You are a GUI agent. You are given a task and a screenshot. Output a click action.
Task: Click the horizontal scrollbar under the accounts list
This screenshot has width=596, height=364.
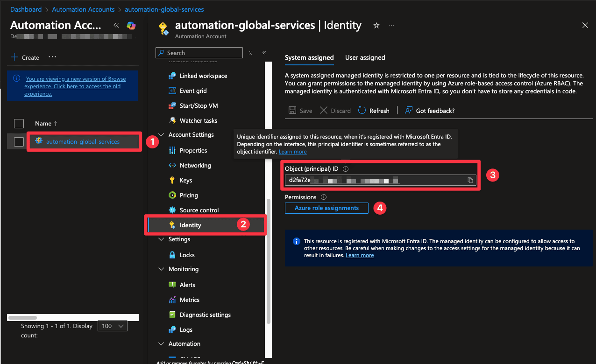[22, 318]
